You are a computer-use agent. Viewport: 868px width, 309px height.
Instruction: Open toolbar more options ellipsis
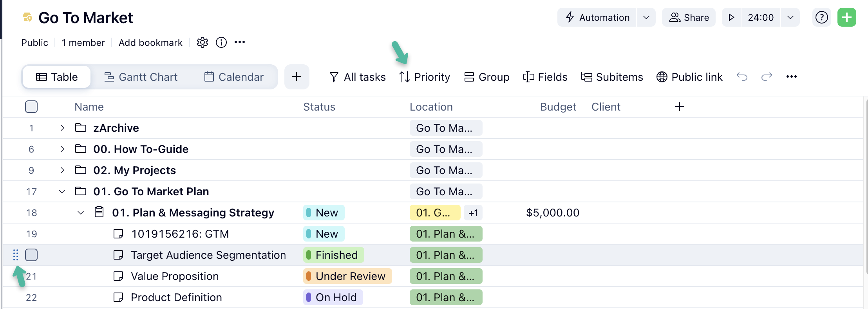[x=791, y=77]
